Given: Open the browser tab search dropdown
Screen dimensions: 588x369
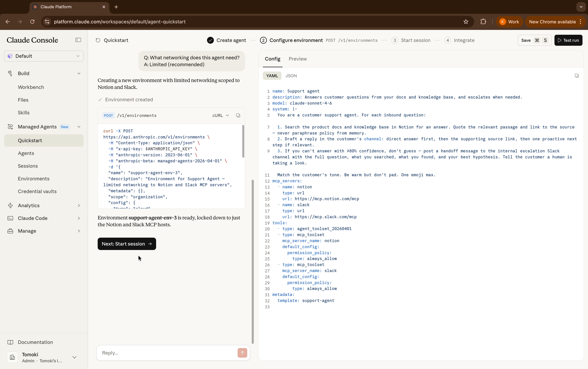Looking at the screenshot, I should click(x=581, y=7).
